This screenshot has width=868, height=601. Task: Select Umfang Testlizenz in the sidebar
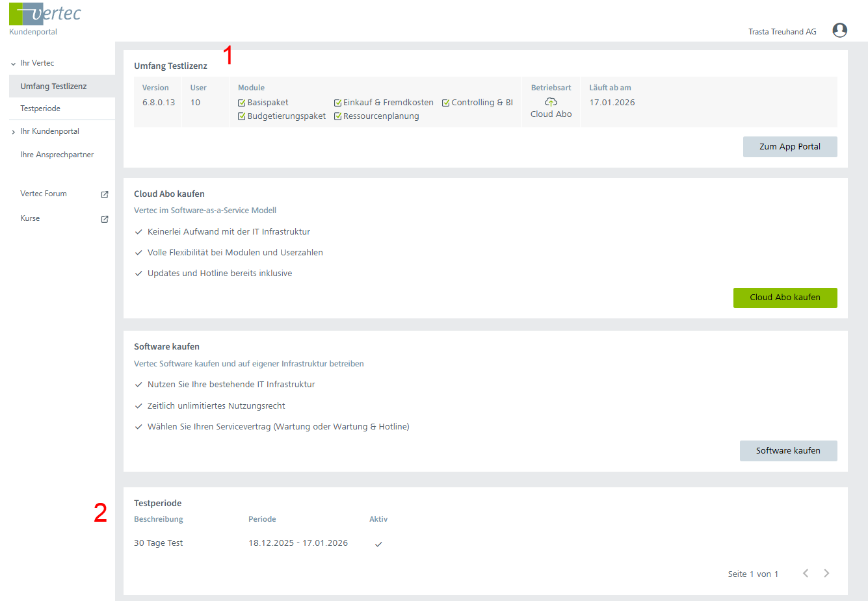53,86
